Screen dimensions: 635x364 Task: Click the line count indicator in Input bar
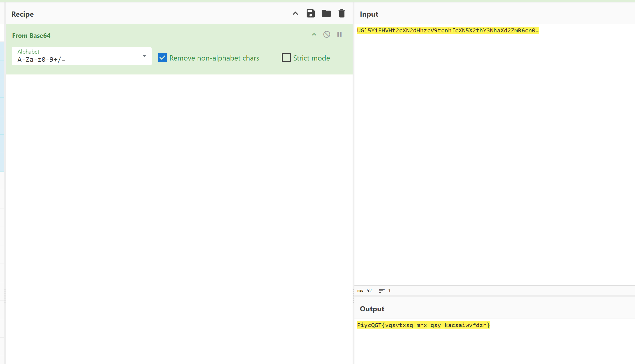[389, 290]
